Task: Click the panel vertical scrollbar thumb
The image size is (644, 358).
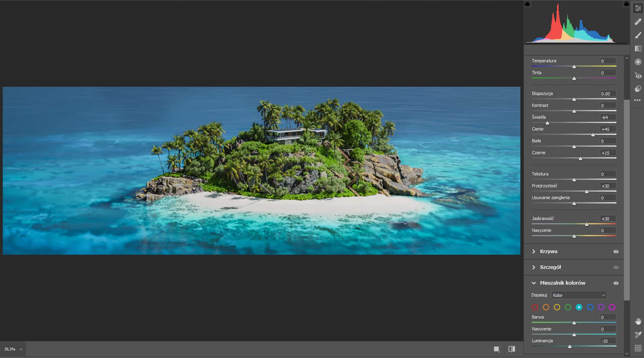Action: point(627,200)
